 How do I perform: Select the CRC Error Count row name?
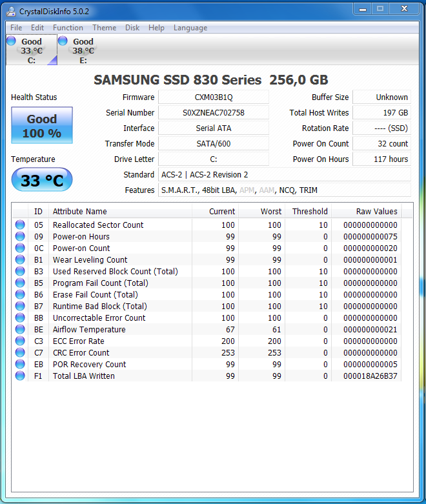click(x=81, y=352)
